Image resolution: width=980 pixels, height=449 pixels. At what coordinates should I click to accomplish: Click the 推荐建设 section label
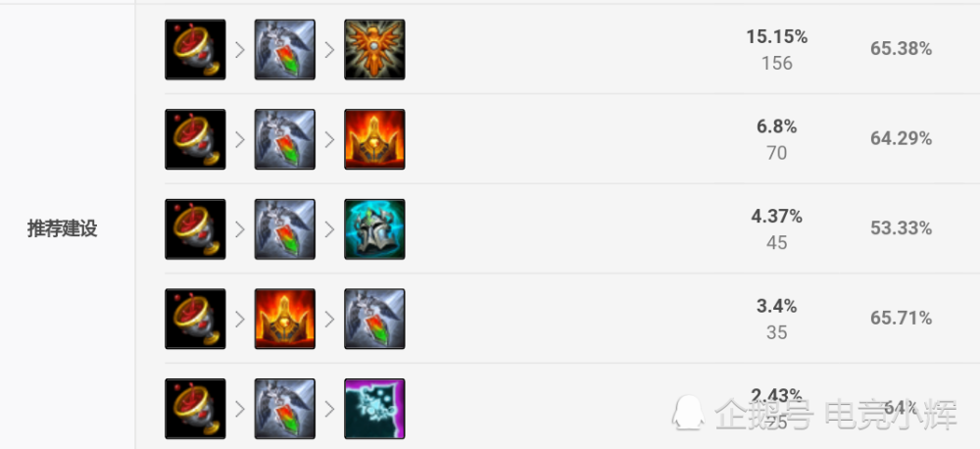(x=63, y=228)
